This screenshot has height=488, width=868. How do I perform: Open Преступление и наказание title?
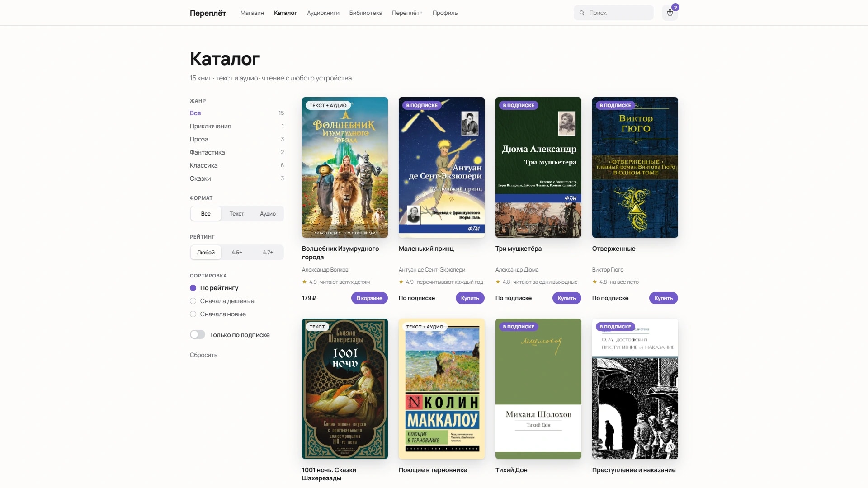[634, 470]
